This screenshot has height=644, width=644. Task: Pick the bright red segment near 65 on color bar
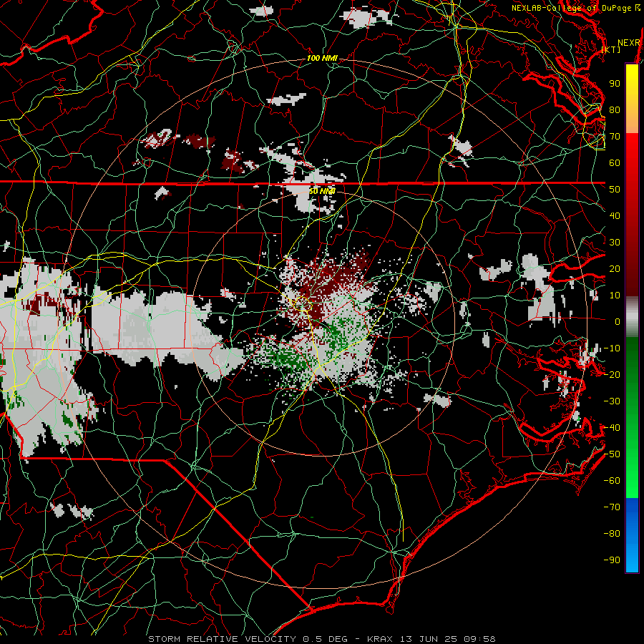(x=632, y=150)
